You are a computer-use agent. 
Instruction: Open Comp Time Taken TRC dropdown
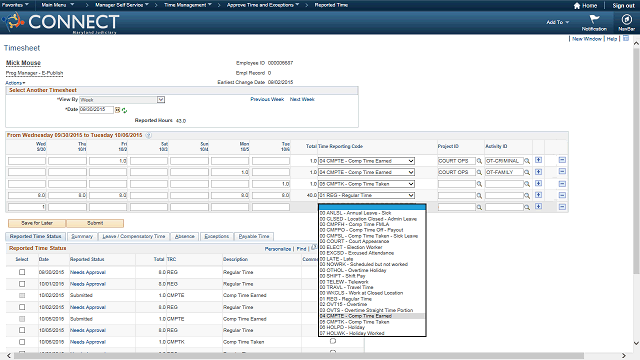tap(367, 184)
